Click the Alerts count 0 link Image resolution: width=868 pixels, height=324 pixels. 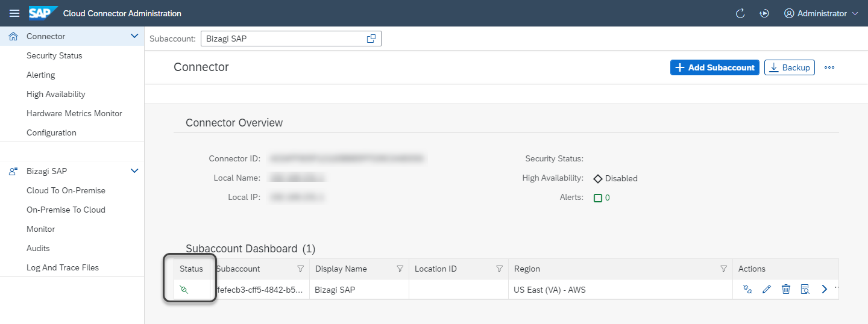(608, 198)
